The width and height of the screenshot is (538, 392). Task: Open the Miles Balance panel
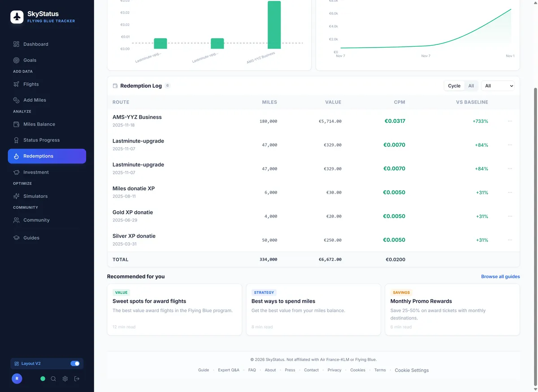pyautogui.click(x=39, y=124)
